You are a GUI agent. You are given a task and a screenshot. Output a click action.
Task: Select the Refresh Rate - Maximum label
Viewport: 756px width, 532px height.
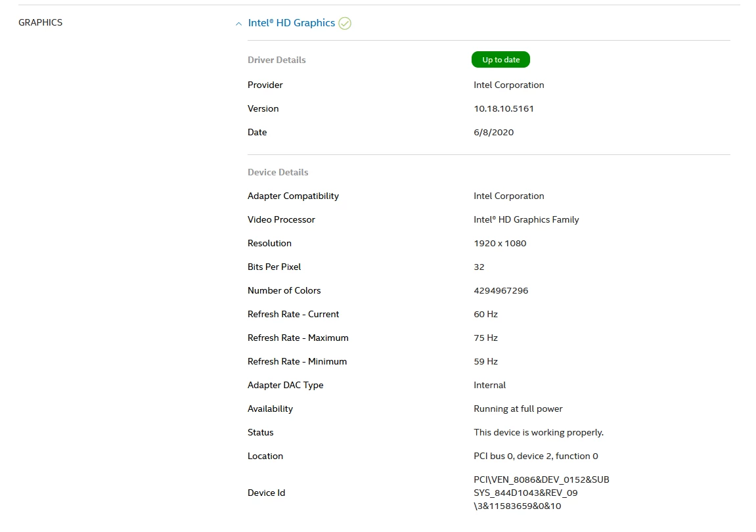coord(298,338)
